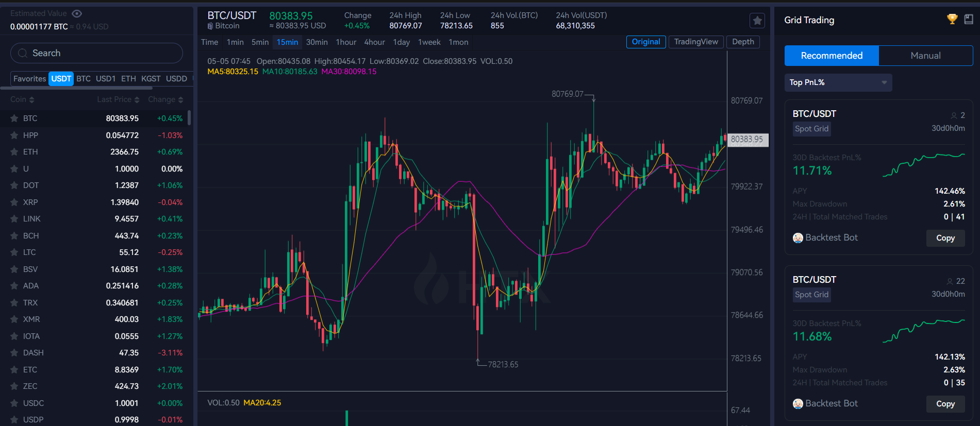
Task: Star the LTC coin row
Action: pos(14,252)
